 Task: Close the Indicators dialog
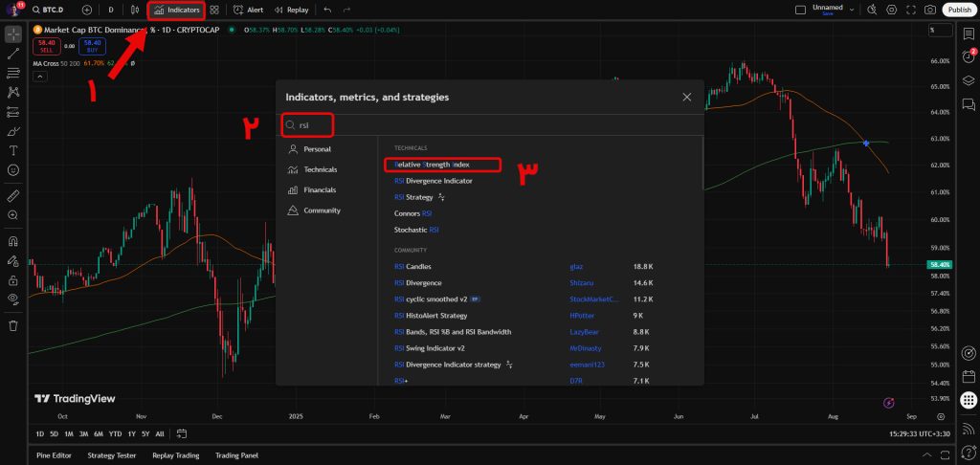(x=687, y=97)
